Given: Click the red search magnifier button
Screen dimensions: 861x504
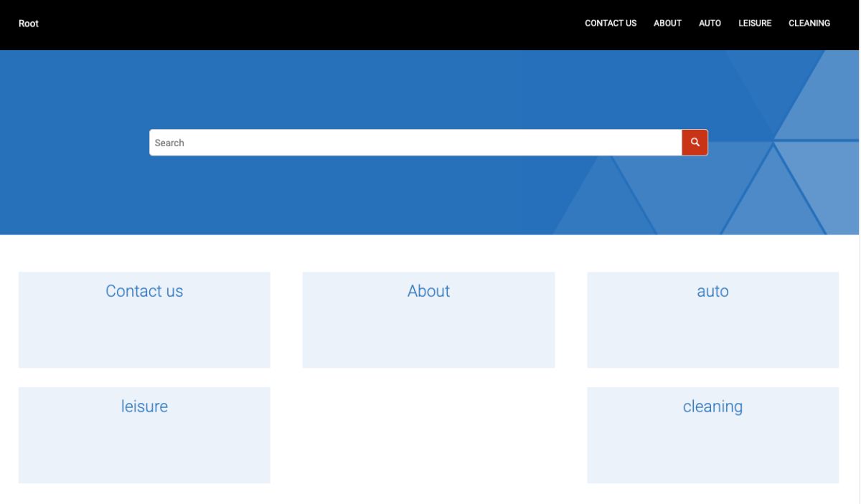Looking at the screenshot, I should [x=695, y=143].
